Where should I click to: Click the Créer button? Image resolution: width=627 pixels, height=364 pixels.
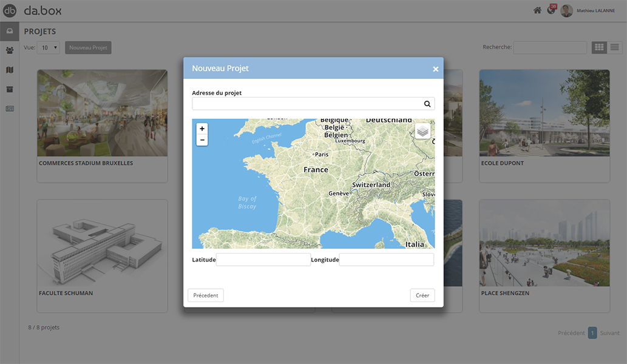click(x=422, y=295)
